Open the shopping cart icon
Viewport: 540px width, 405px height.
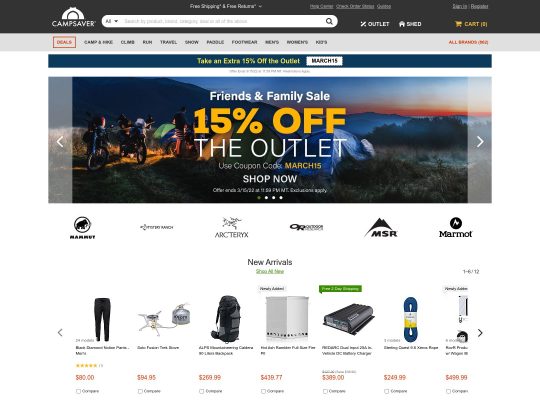tap(458, 24)
